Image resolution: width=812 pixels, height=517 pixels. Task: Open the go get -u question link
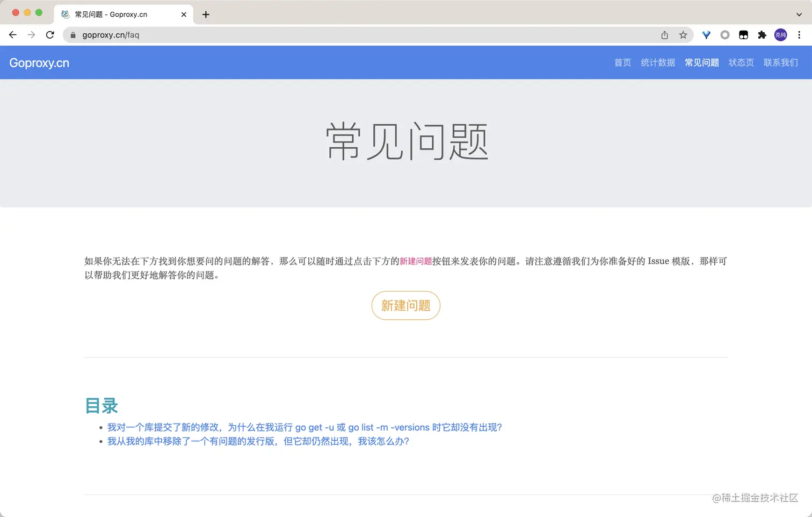[x=305, y=427]
